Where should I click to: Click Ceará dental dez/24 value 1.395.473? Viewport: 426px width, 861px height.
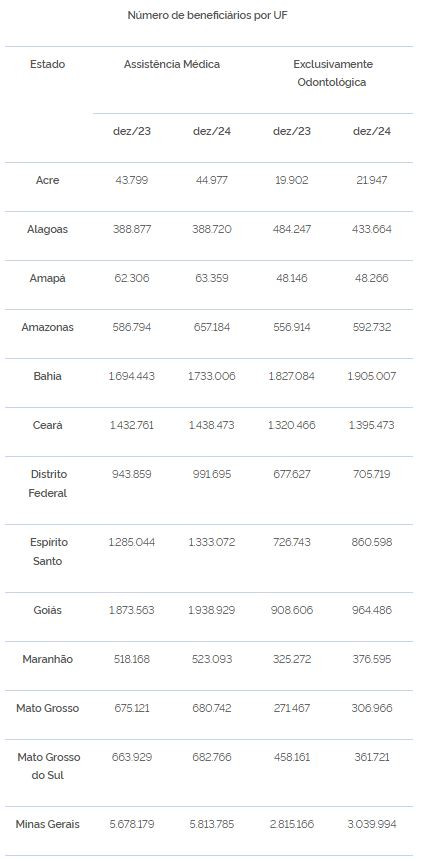(371, 425)
